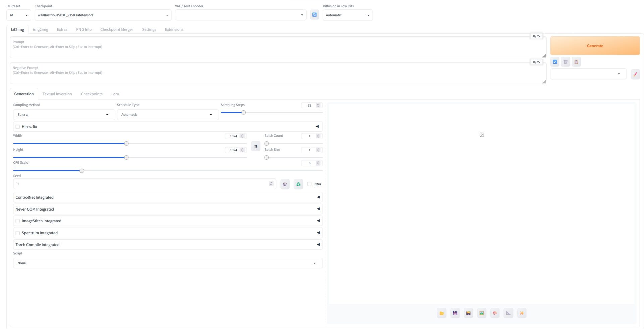Click the Seed field spinner arrows

click(x=271, y=184)
